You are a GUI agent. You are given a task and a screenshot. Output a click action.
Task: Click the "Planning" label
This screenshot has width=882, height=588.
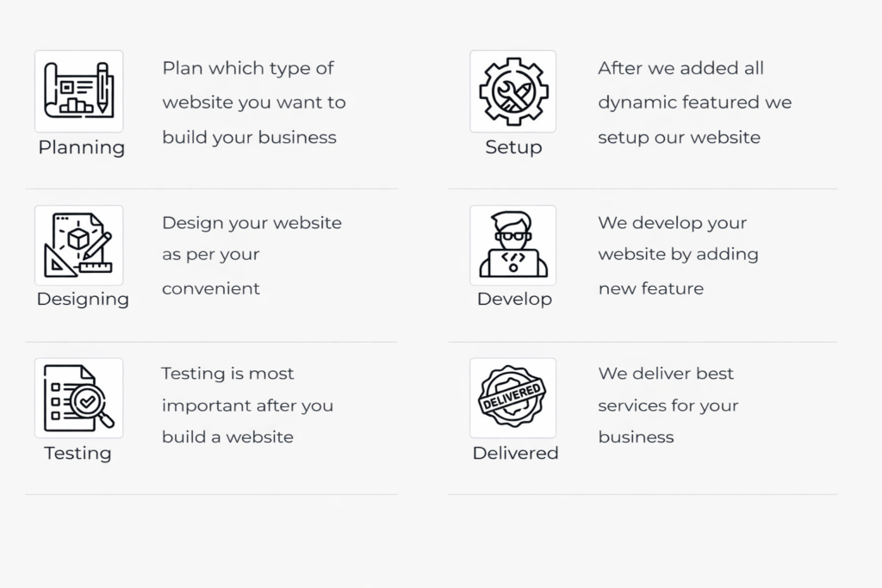click(82, 147)
